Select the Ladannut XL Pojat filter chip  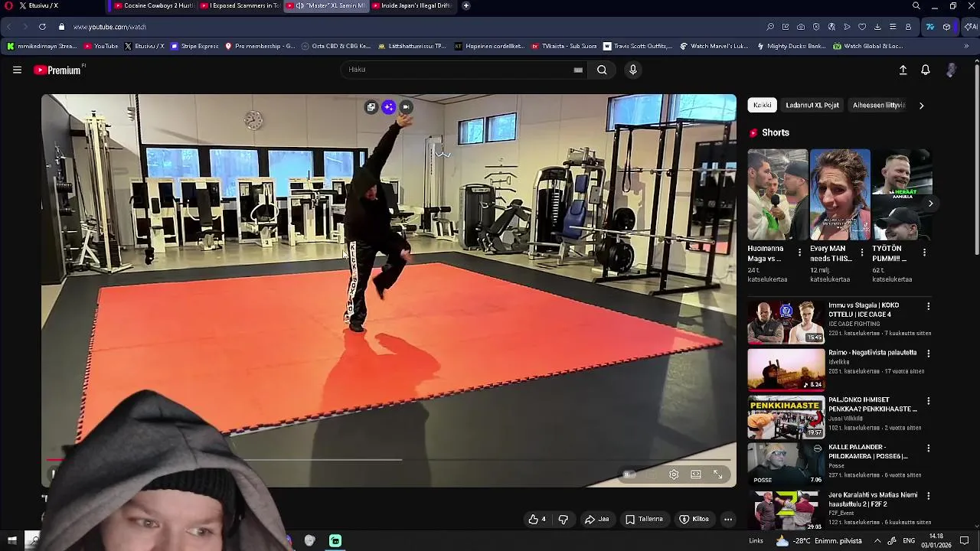coord(812,106)
